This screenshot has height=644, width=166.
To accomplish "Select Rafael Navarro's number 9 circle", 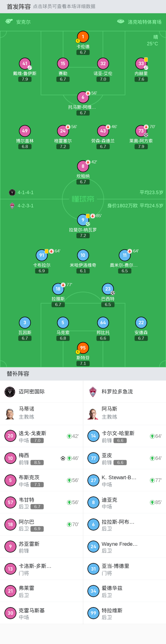I will pyautogui.click(x=83, y=220).
